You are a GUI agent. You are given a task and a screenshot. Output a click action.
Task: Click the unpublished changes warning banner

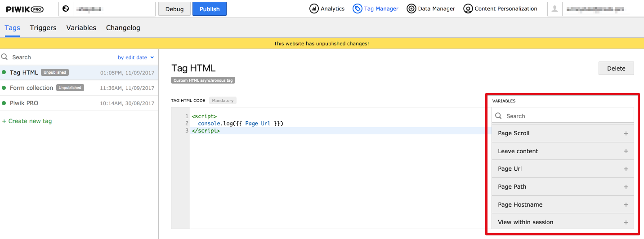322,44
